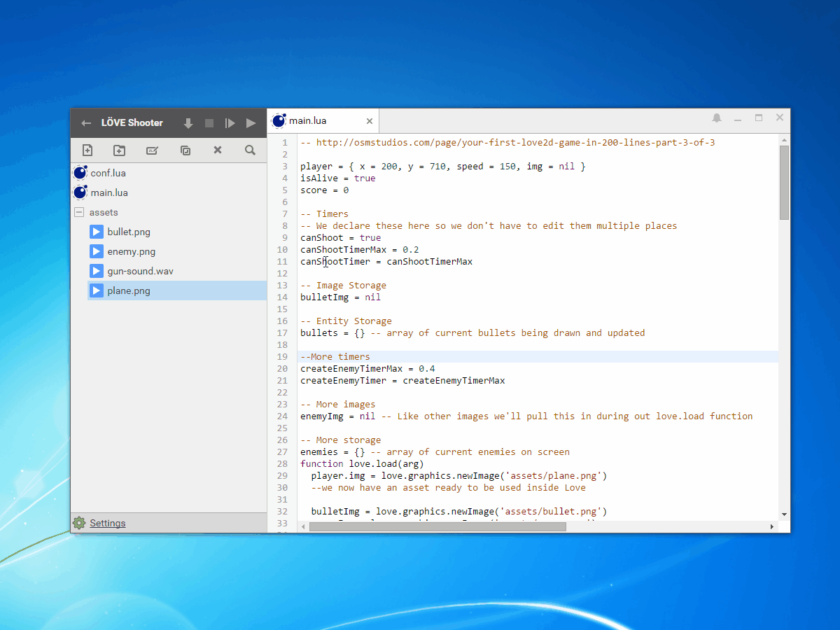Click the 'canShootTimerMax = 0.2' line
This screenshot has height=630, width=840.
(x=360, y=250)
